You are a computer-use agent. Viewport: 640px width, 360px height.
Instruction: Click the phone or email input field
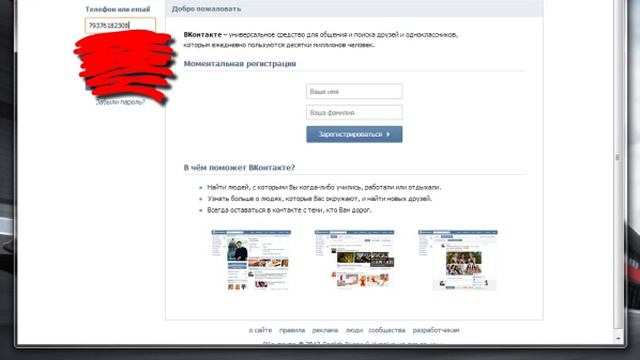point(120,25)
